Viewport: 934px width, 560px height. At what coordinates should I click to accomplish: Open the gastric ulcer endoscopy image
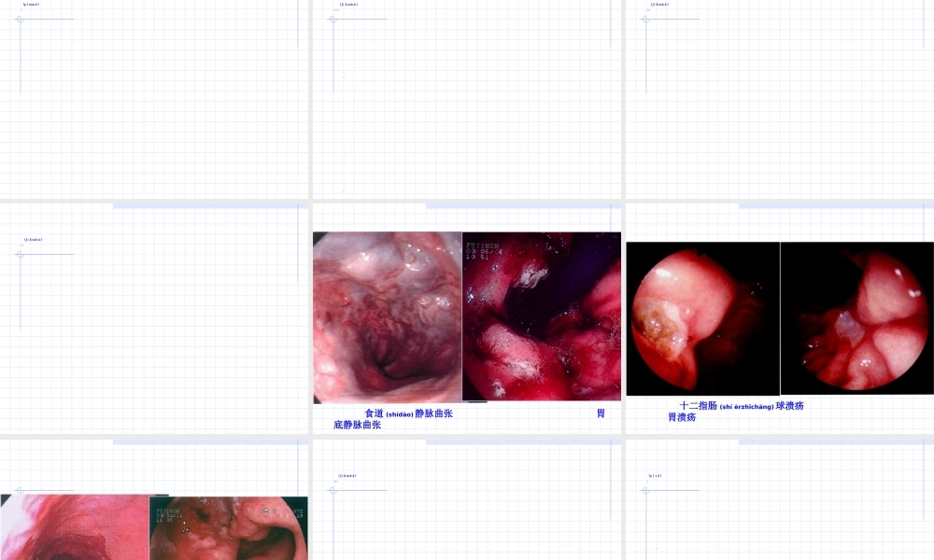[856, 317]
